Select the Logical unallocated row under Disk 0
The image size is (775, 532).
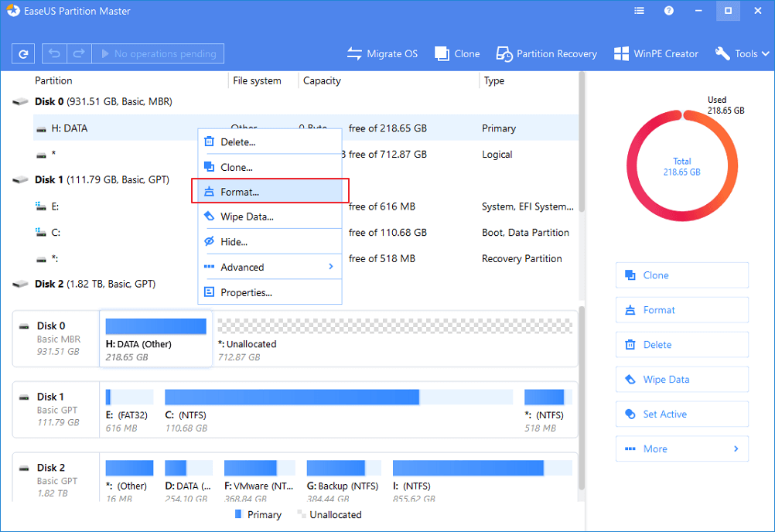coord(306,154)
